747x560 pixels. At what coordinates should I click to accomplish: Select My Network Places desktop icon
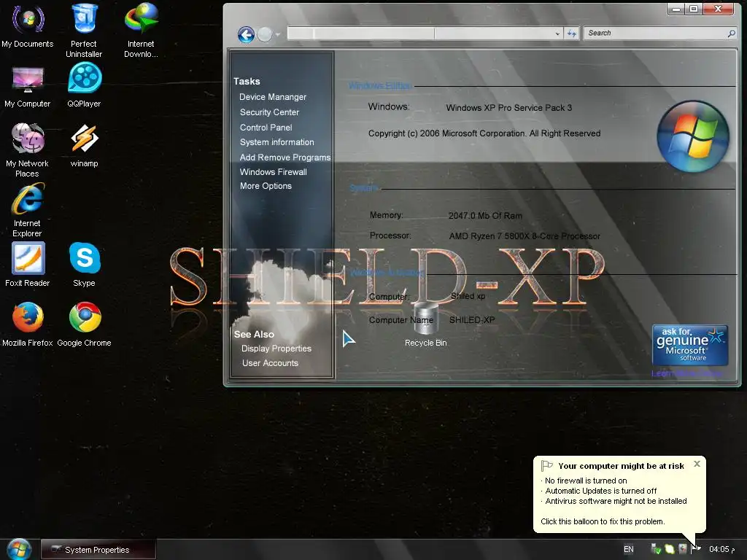27,150
